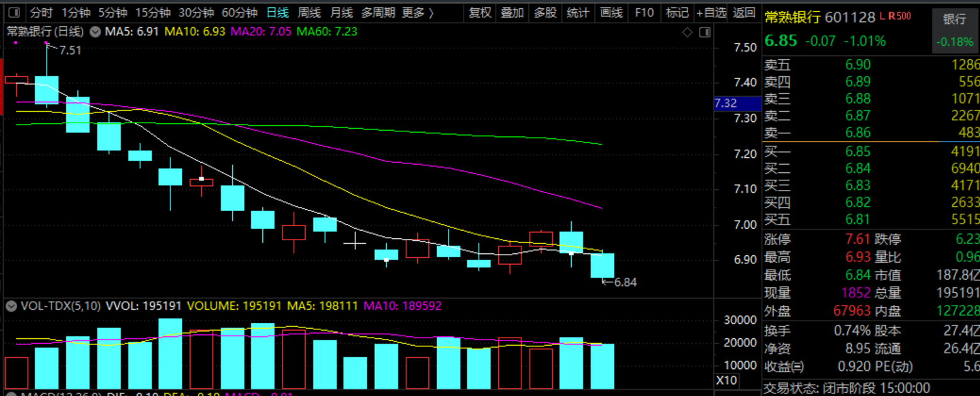Click the MA60: 7.23 label

click(x=327, y=31)
